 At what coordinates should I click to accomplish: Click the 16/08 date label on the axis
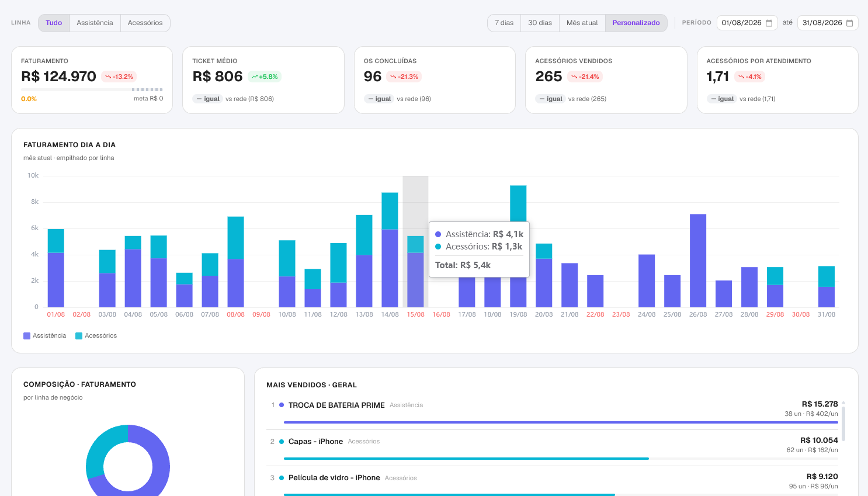[441, 314]
